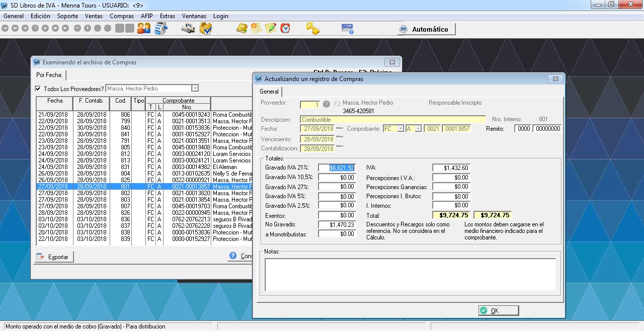644x331 pixels.
Task: Click the Automático print button
Action: (426, 29)
